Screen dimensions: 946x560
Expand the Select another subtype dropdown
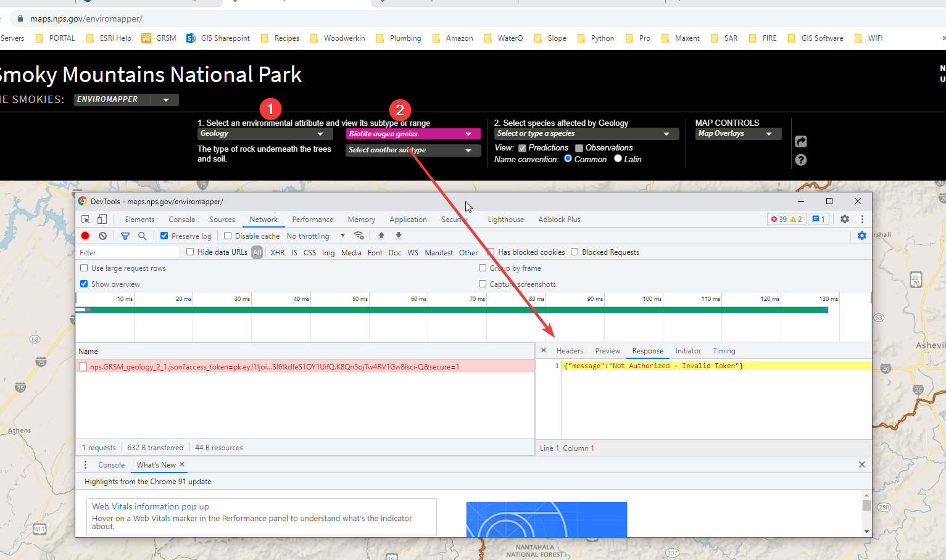(x=413, y=150)
